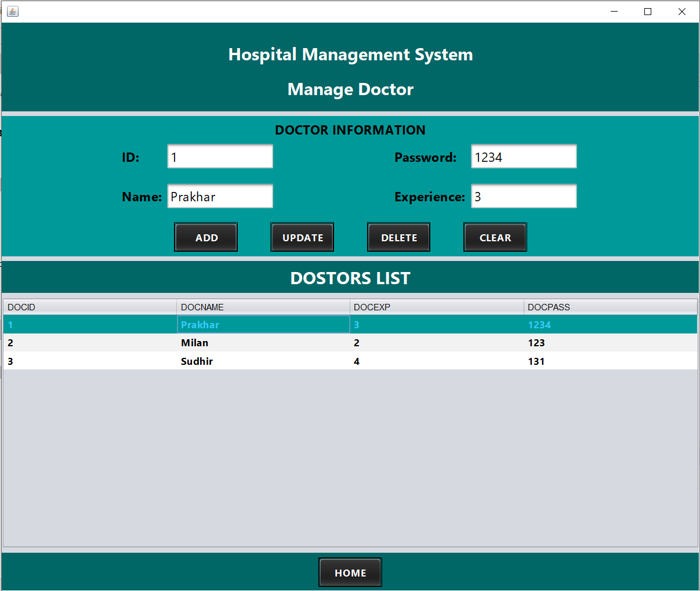
Task: Click the DELETE button
Action: tap(398, 237)
